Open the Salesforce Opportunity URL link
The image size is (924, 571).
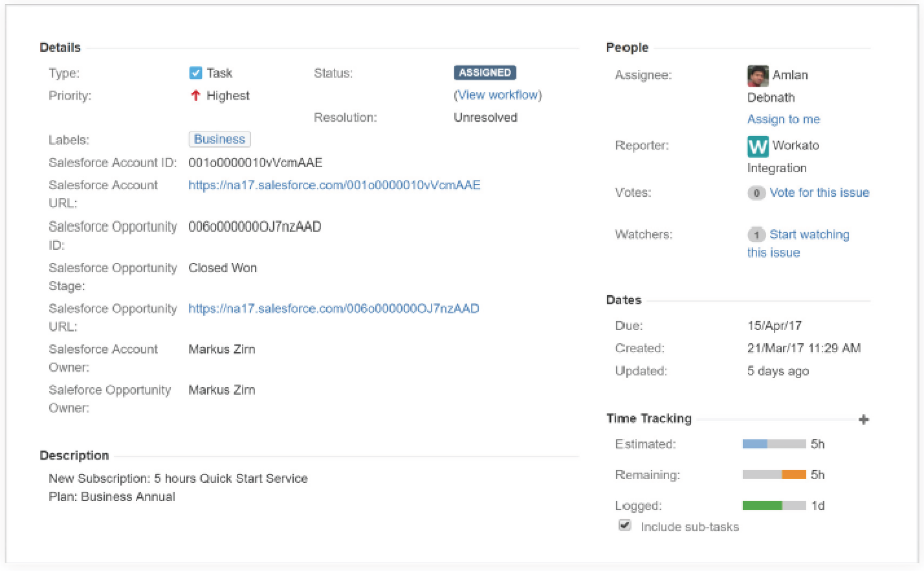333,309
